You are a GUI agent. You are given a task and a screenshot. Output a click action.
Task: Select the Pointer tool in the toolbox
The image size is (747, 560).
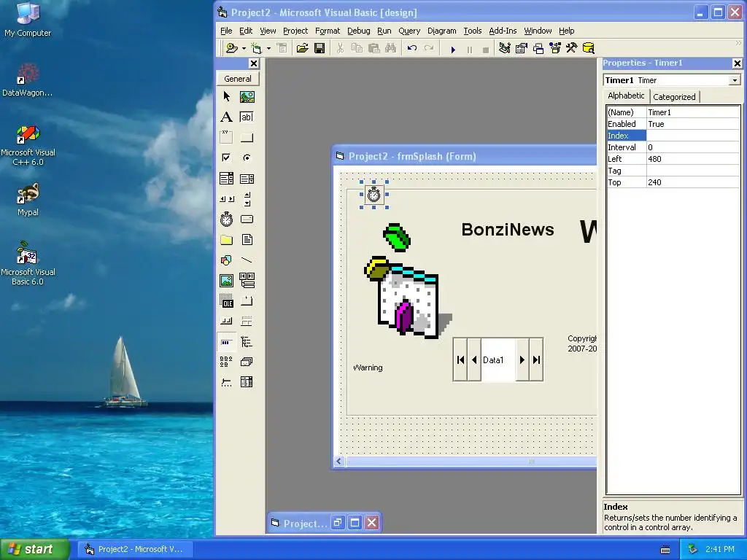click(x=227, y=97)
